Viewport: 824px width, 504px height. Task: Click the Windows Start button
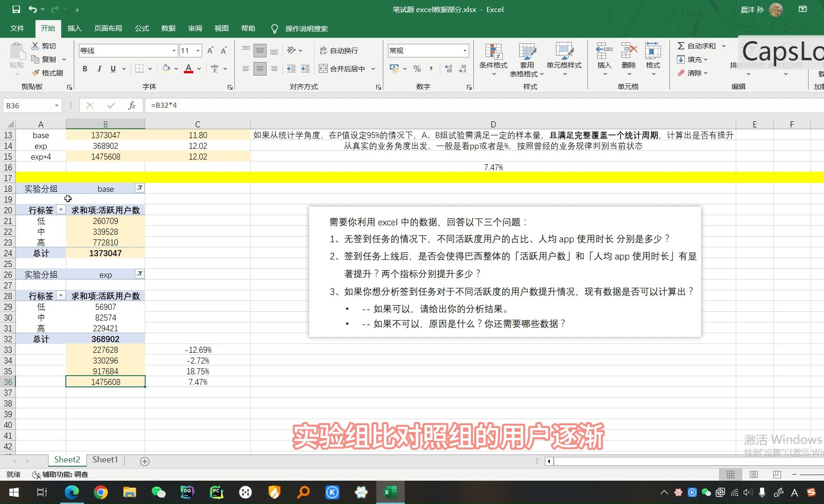(14, 492)
